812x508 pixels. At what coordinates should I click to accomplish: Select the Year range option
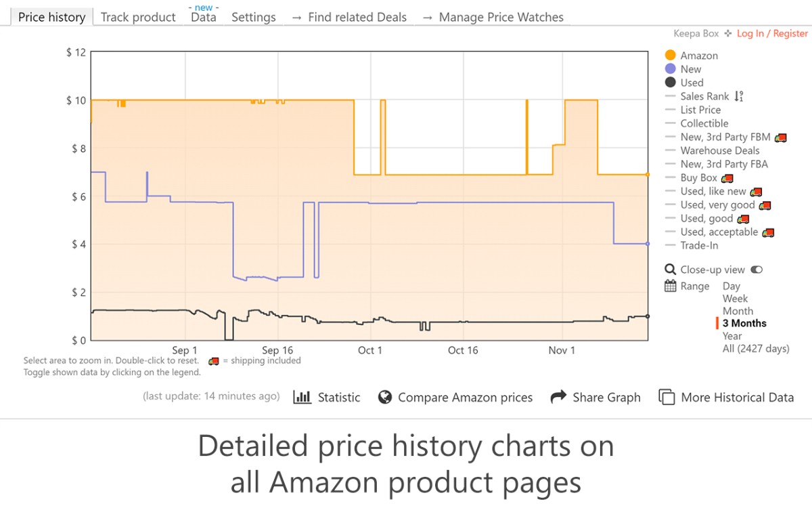732,336
